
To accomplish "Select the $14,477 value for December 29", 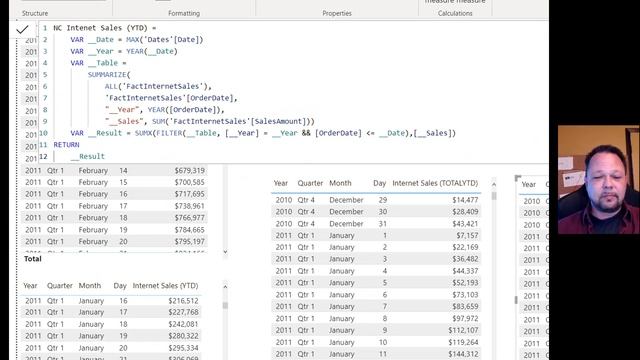I will coord(465,200).
